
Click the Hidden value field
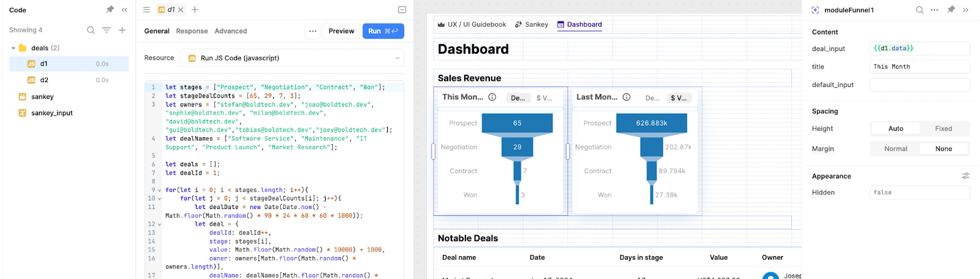pos(919,193)
